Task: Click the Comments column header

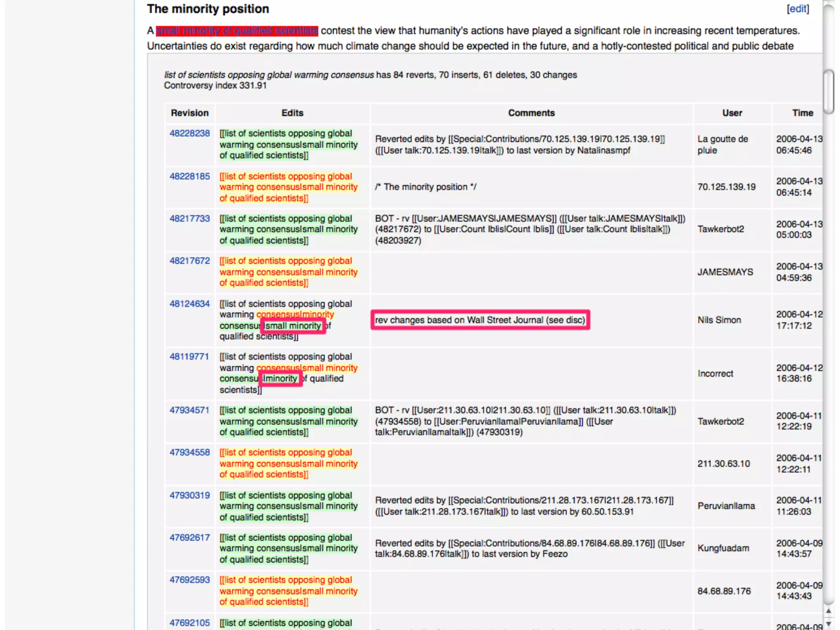Action: (x=531, y=113)
